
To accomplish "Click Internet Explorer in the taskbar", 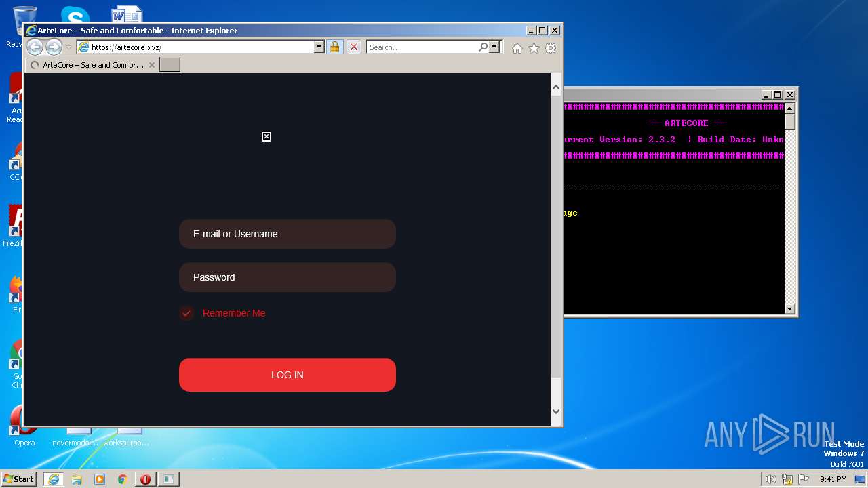I will tap(54, 479).
